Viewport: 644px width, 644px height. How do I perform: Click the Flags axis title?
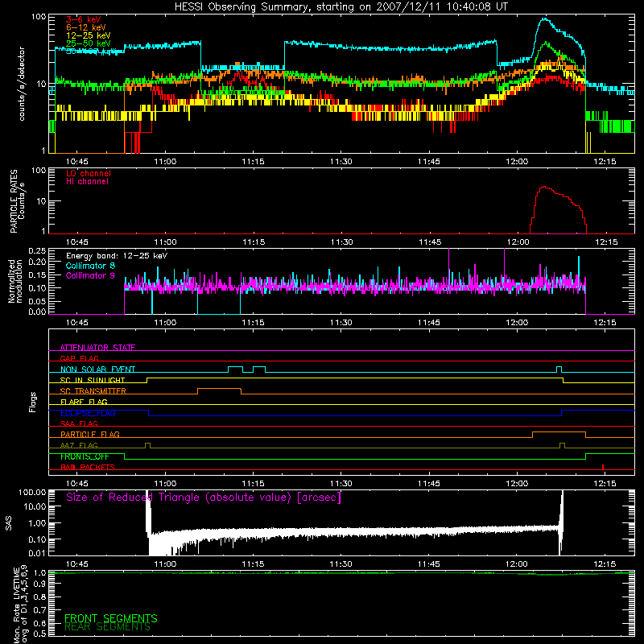[33, 402]
